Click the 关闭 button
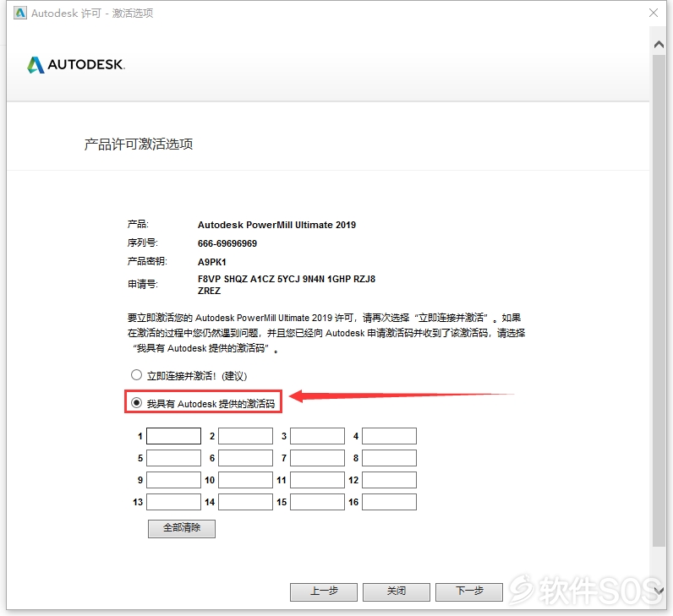Screen dimensions: 673x616 [x=397, y=592]
